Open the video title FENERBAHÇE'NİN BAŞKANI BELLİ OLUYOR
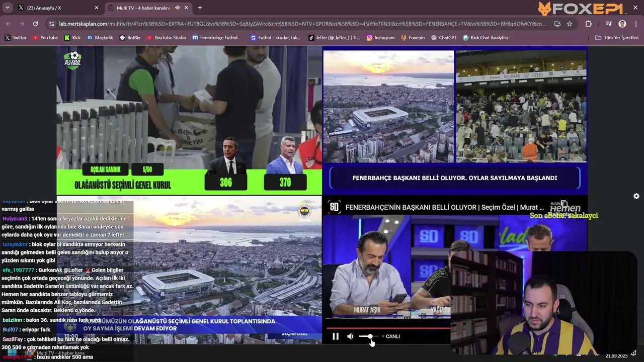 click(x=445, y=207)
